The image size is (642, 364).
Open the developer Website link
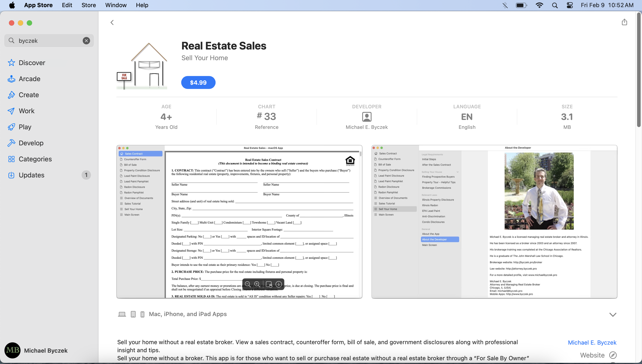pyautogui.click(x=592, y=355)
